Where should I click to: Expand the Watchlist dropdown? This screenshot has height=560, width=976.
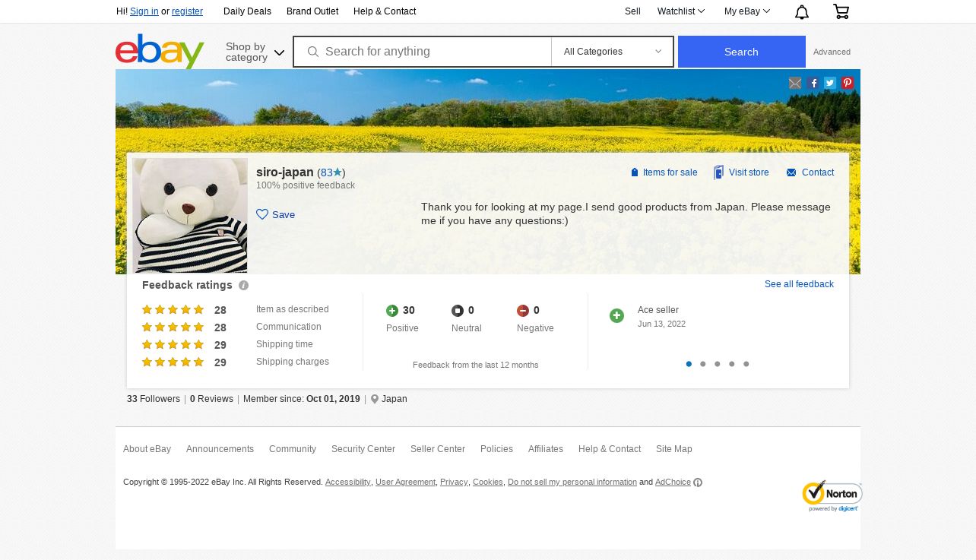coord(681,11)
